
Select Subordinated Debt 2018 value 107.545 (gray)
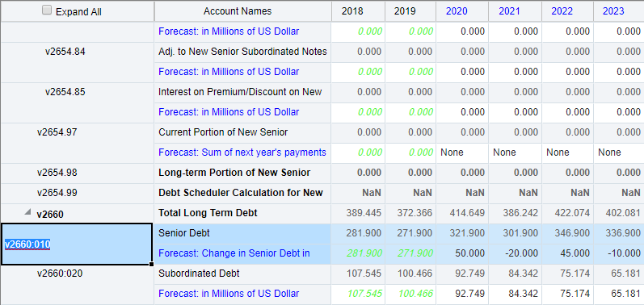tap(364, 274)
